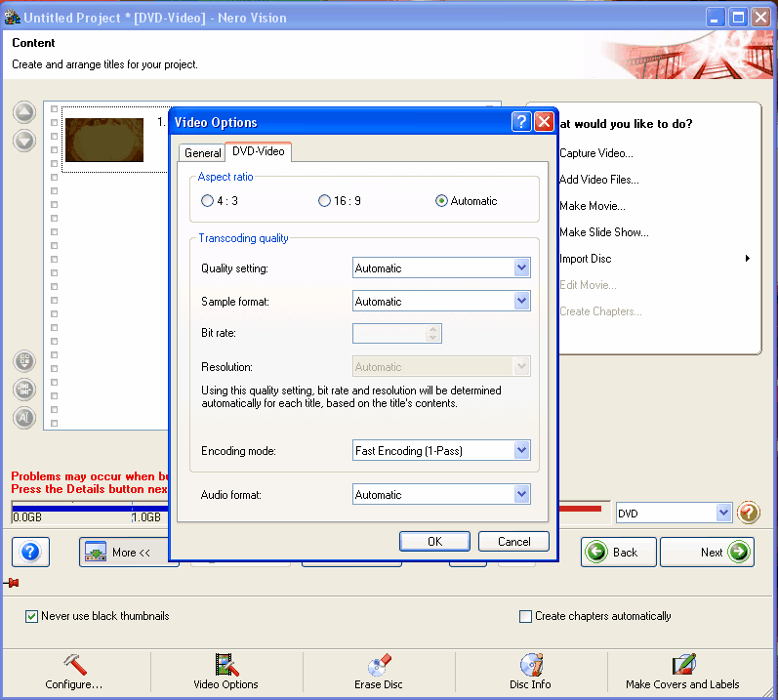This screenshot has width=778, height=700.
Task: Launch Make Covers and Labels
Action: click(x=683, y=672)
